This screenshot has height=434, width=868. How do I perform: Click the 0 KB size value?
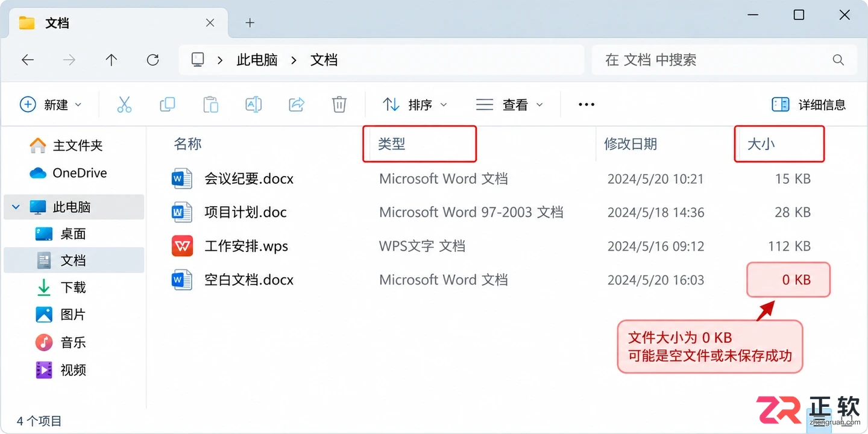[796, 280]
